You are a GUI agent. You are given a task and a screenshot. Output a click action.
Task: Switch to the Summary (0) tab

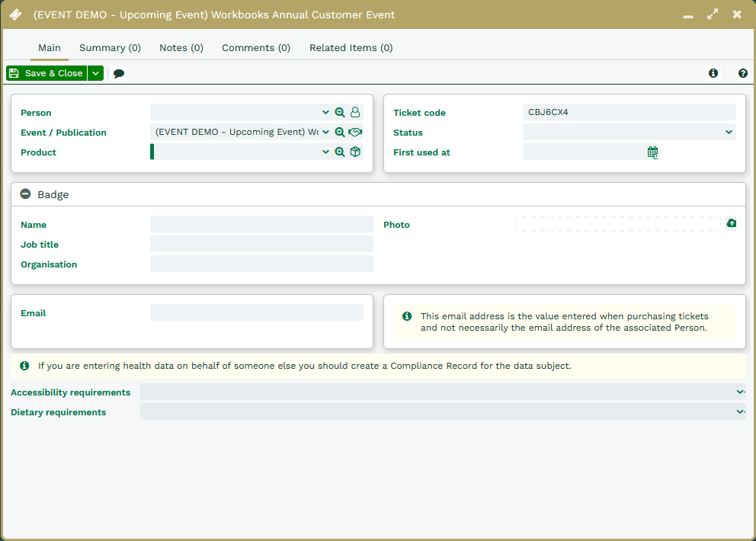[110, 48]
